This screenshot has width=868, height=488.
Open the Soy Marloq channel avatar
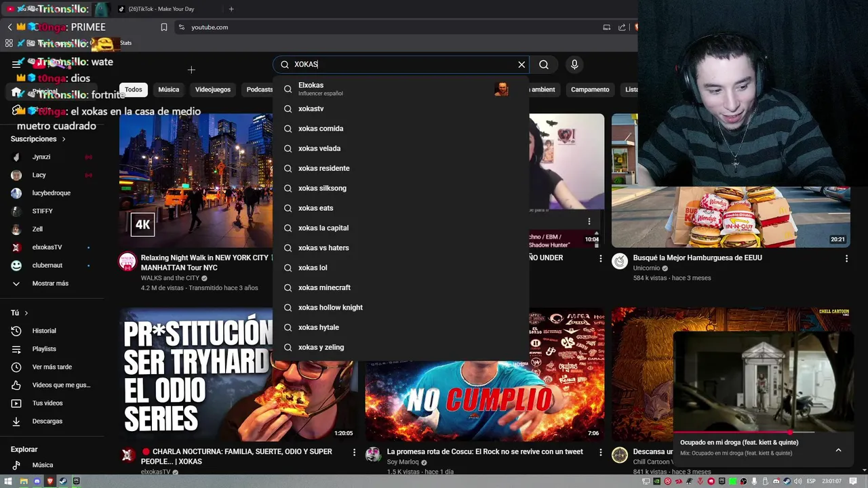(x=374, y=455)
